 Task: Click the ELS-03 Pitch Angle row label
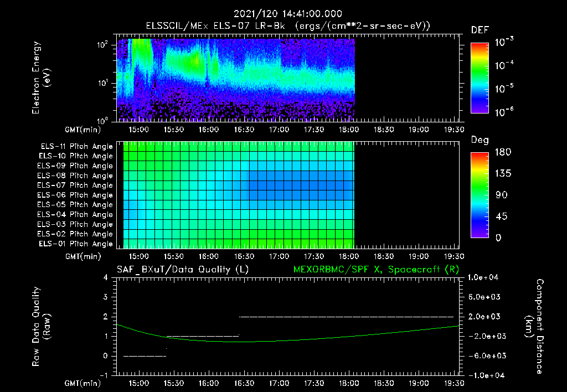[x=75, y=224]
